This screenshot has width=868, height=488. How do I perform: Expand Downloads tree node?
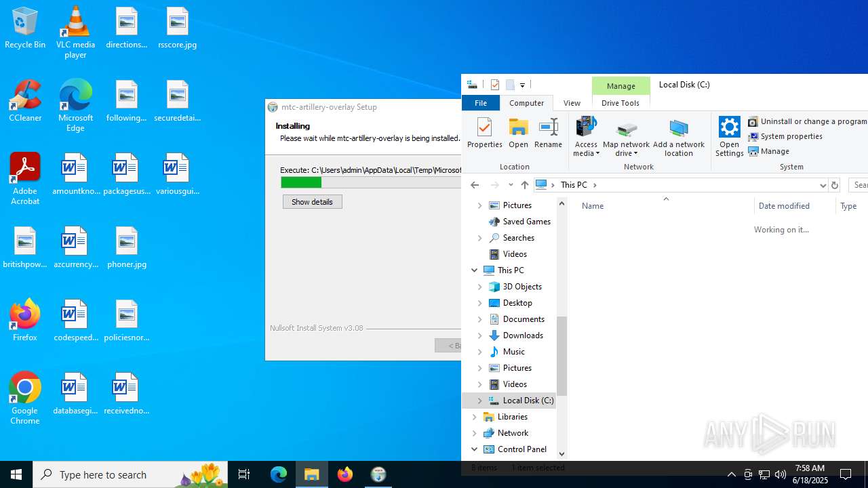(480, 335)
